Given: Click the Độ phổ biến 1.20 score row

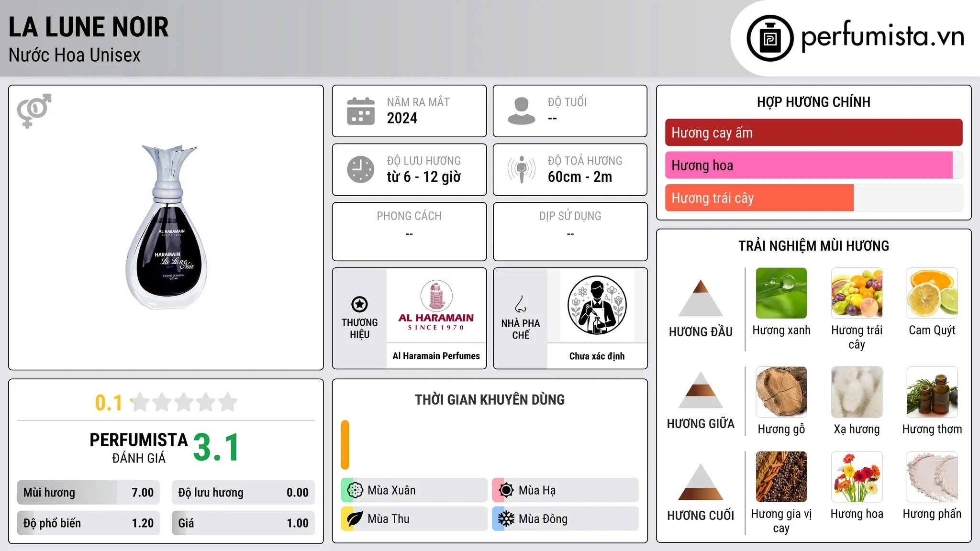Looking at the screenshot, I should (x=89, y=523).
